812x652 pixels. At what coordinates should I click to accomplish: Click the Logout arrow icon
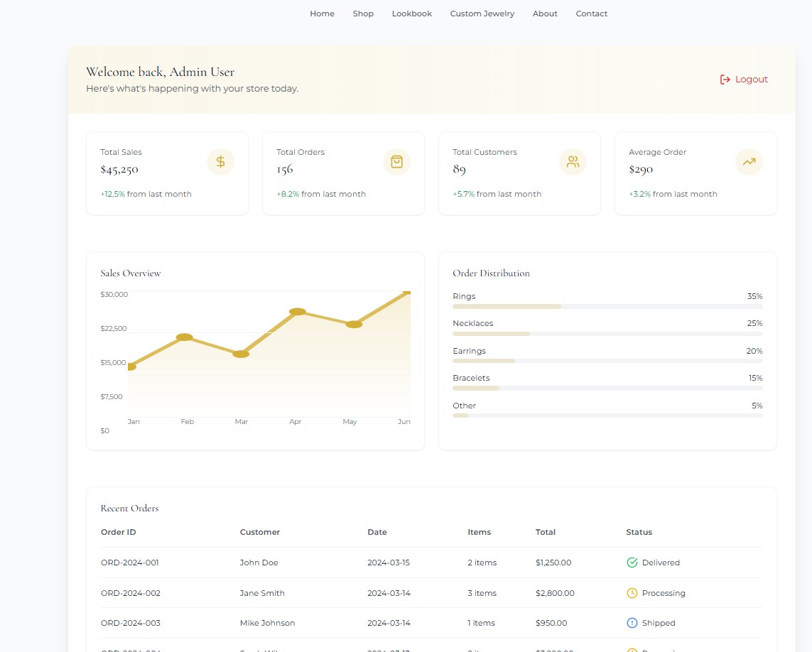(x=725, y=80)
